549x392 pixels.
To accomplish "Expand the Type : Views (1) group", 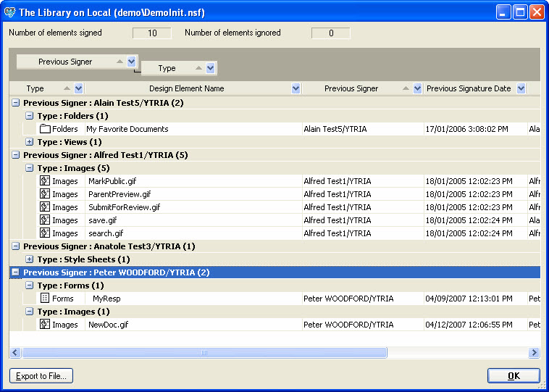I will pos(30,142).
